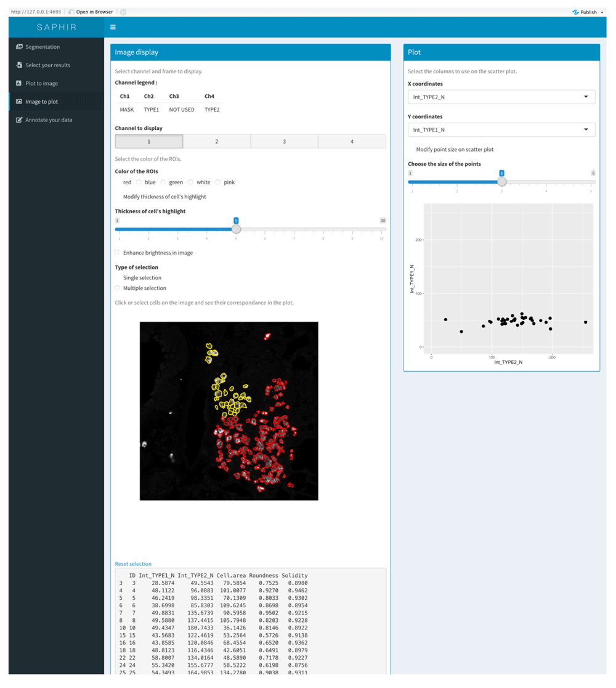Click the point size slider handle
Screen dimensions: 616x688
tap(501, 182)
